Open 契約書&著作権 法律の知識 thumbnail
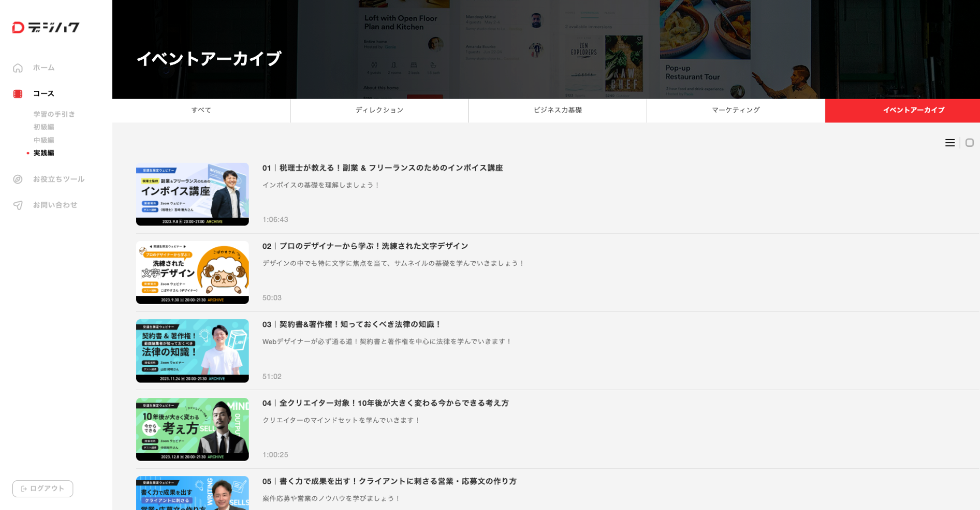 (192, 351)
